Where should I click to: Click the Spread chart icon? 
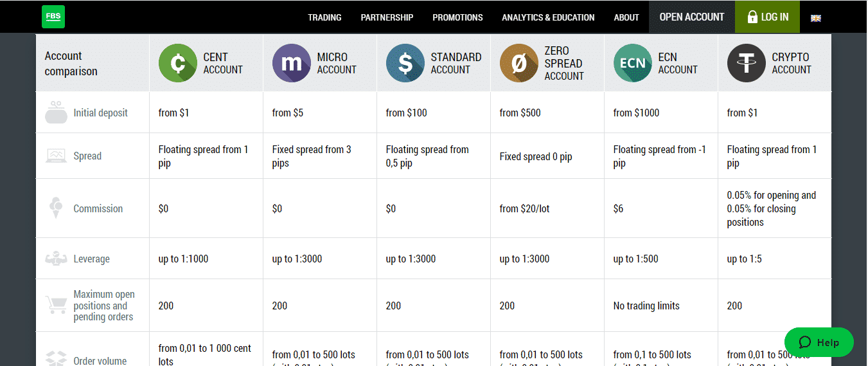(x=56, y=156)
